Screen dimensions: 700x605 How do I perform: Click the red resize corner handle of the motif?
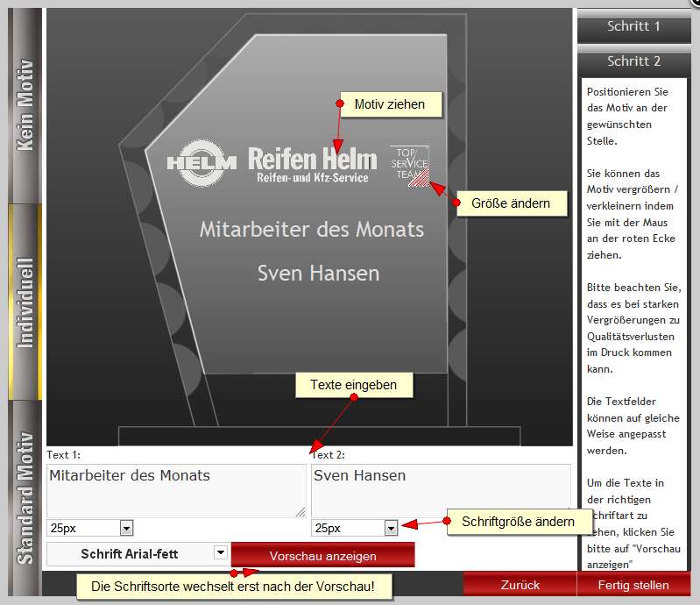point(420,177)
